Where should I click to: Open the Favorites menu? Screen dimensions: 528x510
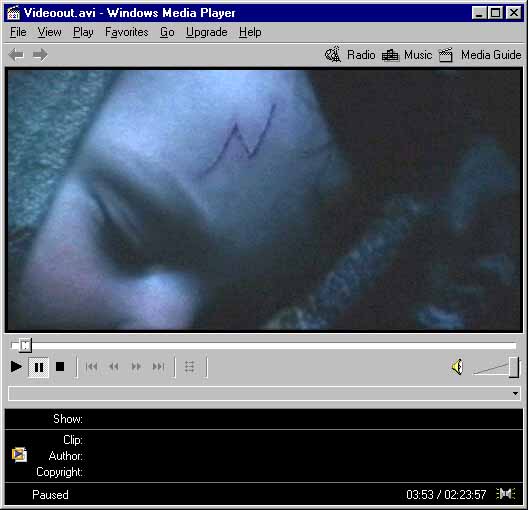pyautogui.click(x=127, y=32)
